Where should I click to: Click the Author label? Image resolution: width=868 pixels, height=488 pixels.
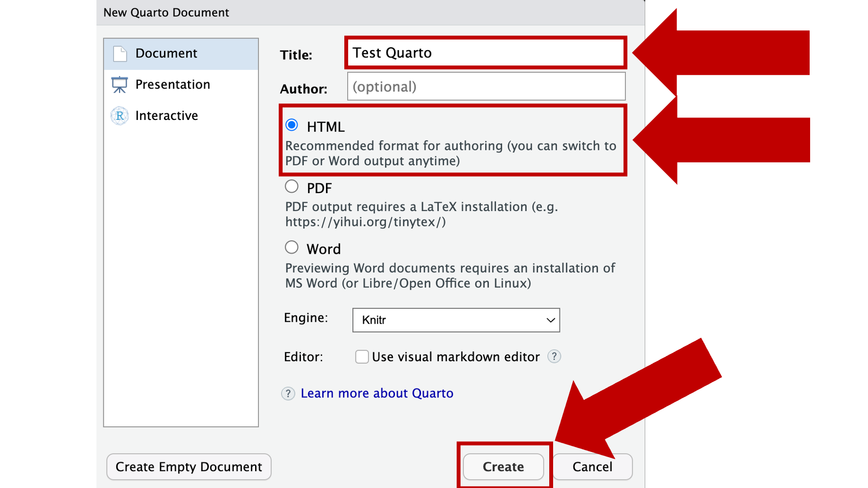pos(304,89)
